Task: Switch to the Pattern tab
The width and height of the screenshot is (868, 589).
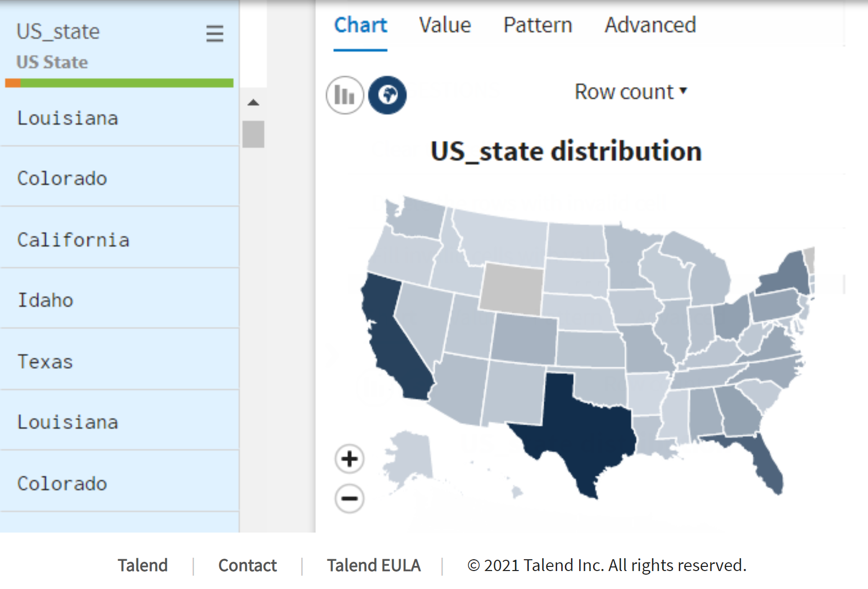Action: [x=537, y=25]
